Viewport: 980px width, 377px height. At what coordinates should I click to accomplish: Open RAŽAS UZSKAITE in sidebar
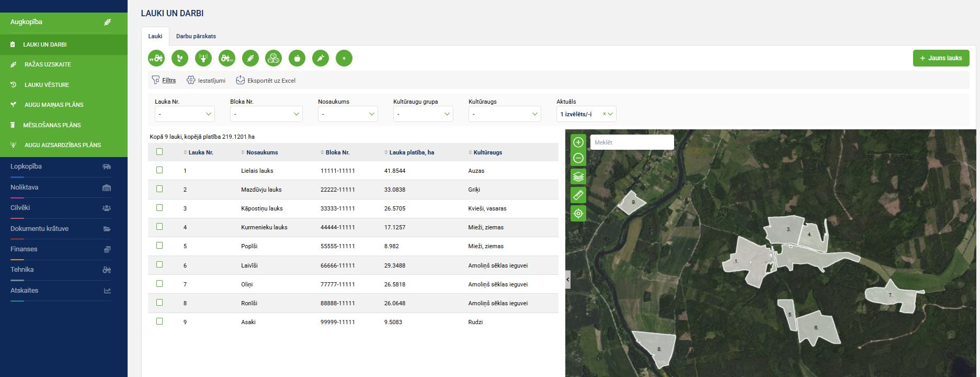point(48,64)
